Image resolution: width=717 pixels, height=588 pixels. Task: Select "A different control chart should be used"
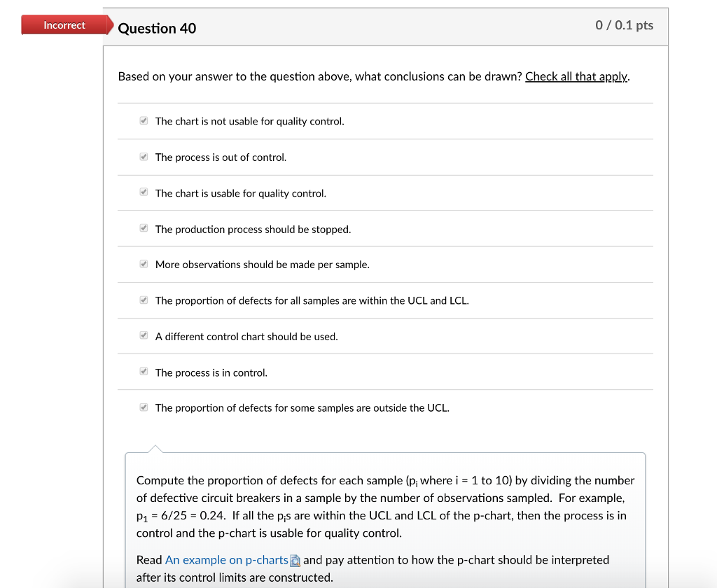point(143,335)
